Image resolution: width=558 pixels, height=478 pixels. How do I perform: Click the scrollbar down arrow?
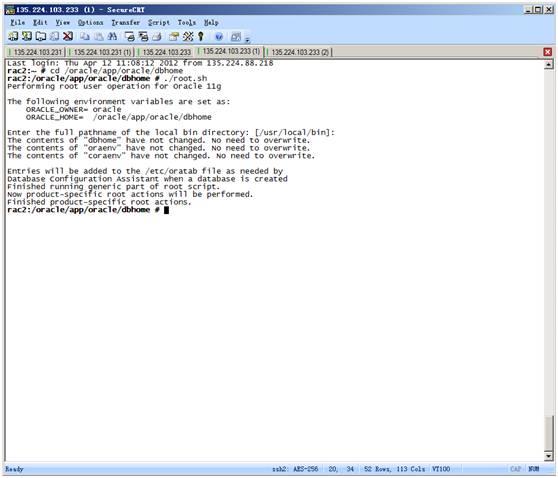[548, 456]
